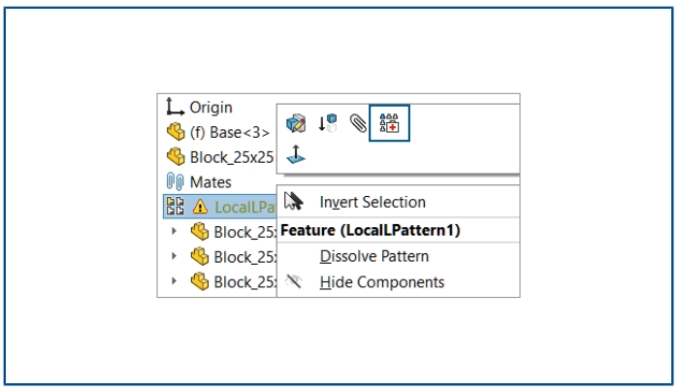This screenshot has width=680, height=391.
Task: Select the Block_25x25 component above Mates
Action: tap(232, 157)
